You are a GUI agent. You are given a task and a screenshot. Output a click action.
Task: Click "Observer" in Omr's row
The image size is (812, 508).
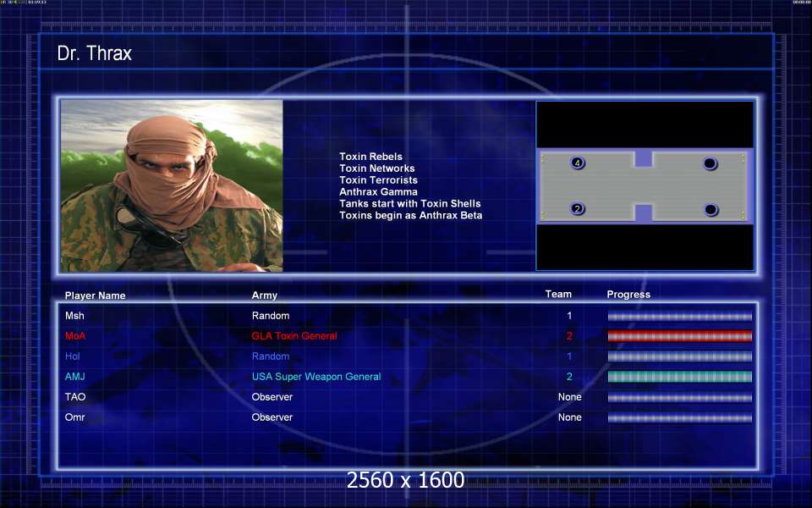[272, 417]
